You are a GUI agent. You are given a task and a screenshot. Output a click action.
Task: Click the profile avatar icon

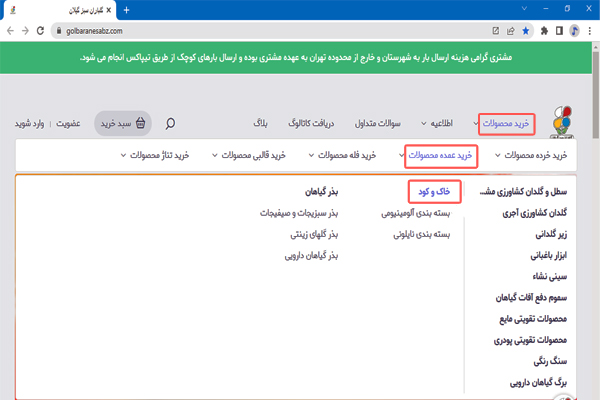click(574, 31)
